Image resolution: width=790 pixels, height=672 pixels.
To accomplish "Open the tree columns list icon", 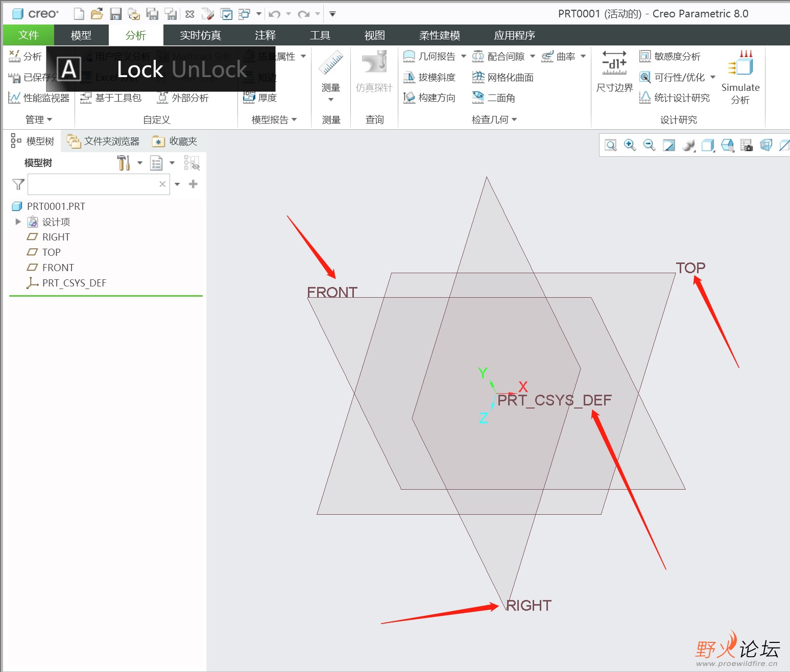I will 156,163.
